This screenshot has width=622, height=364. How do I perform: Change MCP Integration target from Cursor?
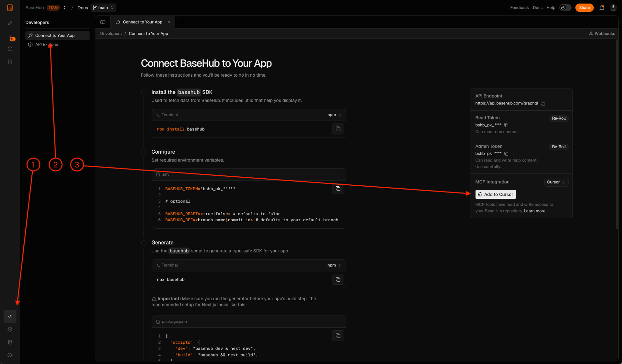[556, 182]
